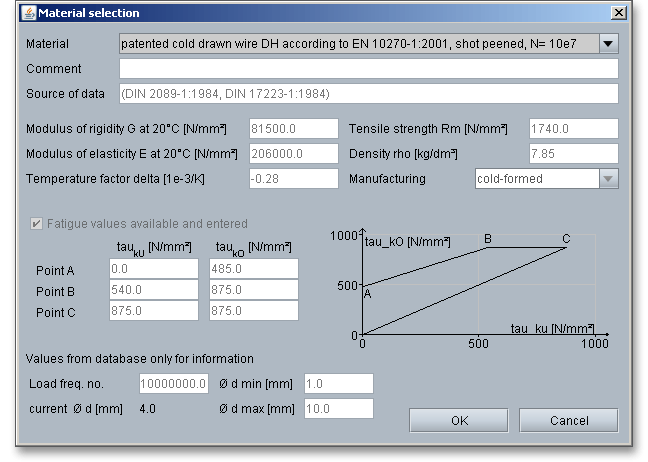Click Point B tau_kU value 540.0
Viewport: 648px width, 462px height.
pos(154,290)
